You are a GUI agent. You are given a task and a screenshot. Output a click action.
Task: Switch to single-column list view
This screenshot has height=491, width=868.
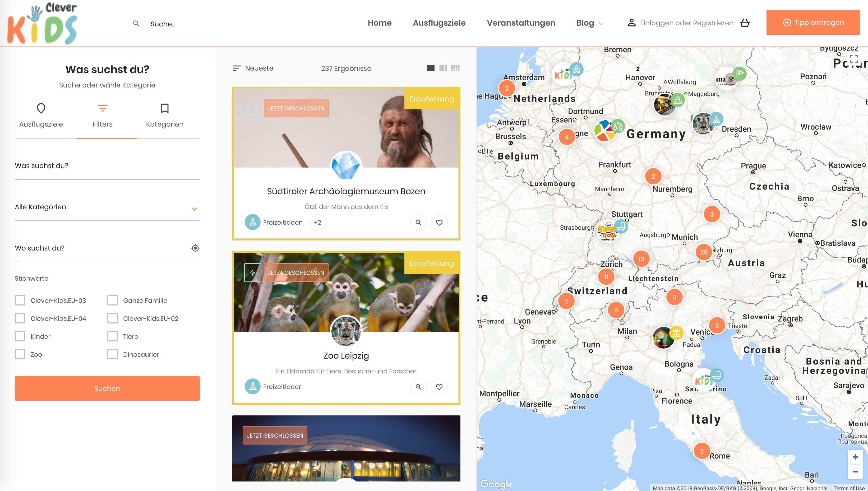430,68
